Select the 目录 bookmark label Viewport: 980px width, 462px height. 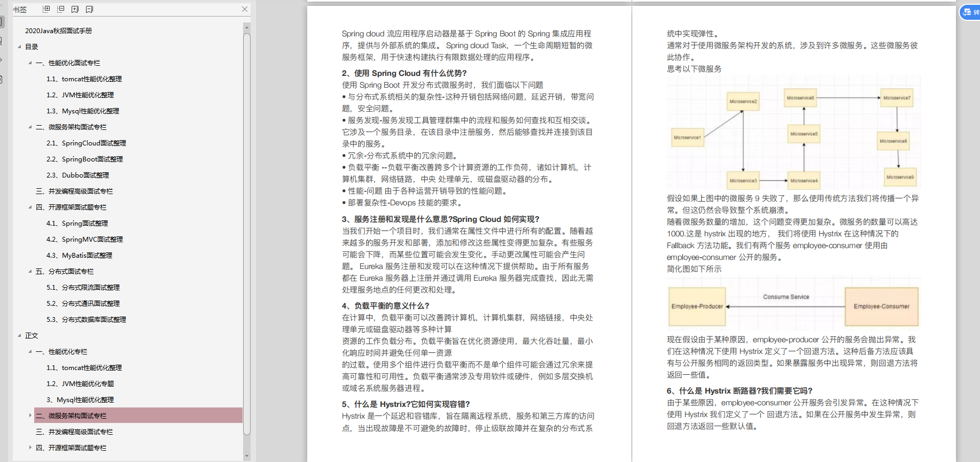point(32,47)
